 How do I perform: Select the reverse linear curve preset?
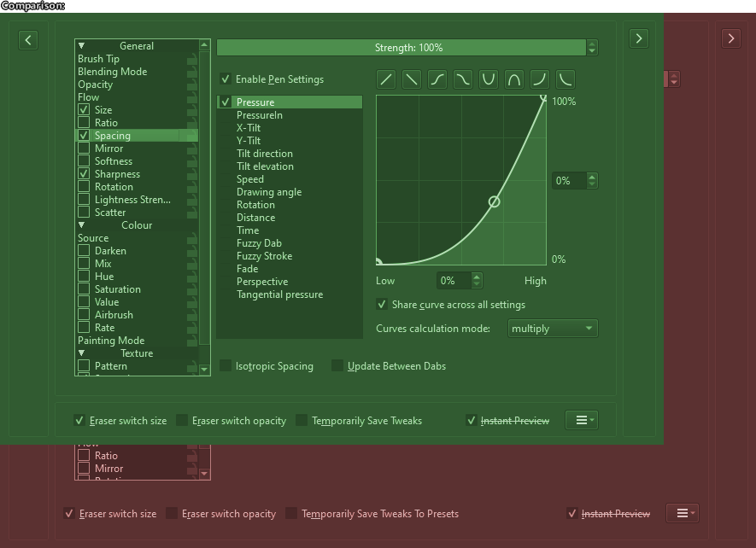411,79
